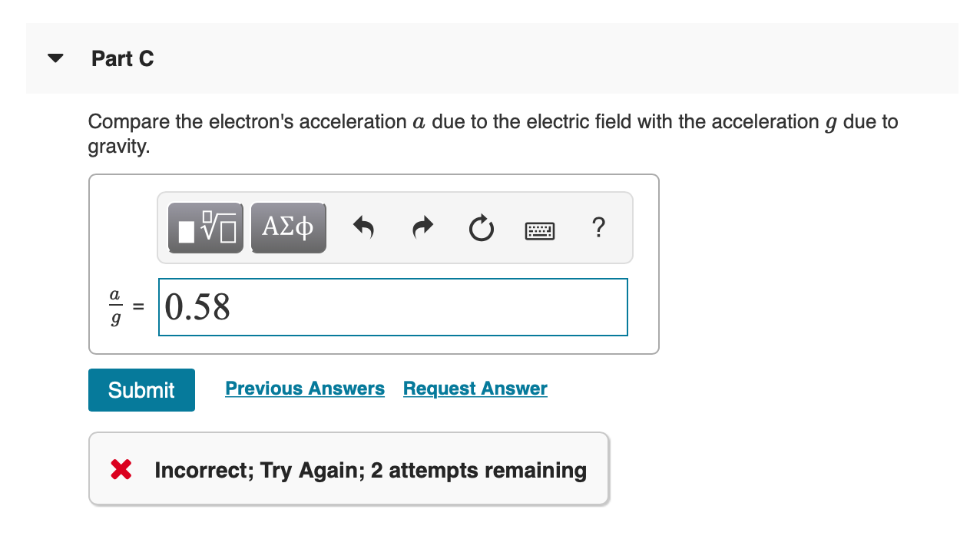Reset the answer field contents
The image size is (980, 559).
pos(481,227)
